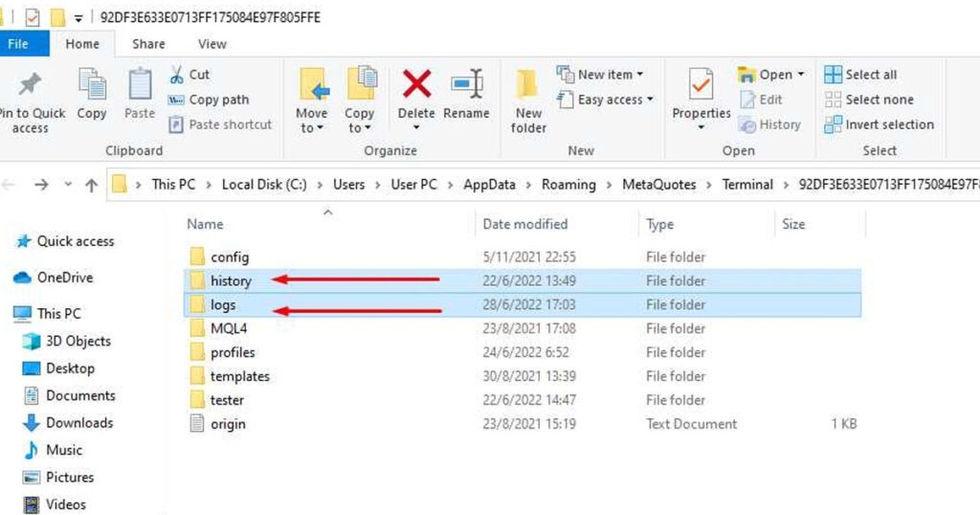The image size is (980, 515).
Task: Switch to the Home tab
Action: tap(82, 44)
